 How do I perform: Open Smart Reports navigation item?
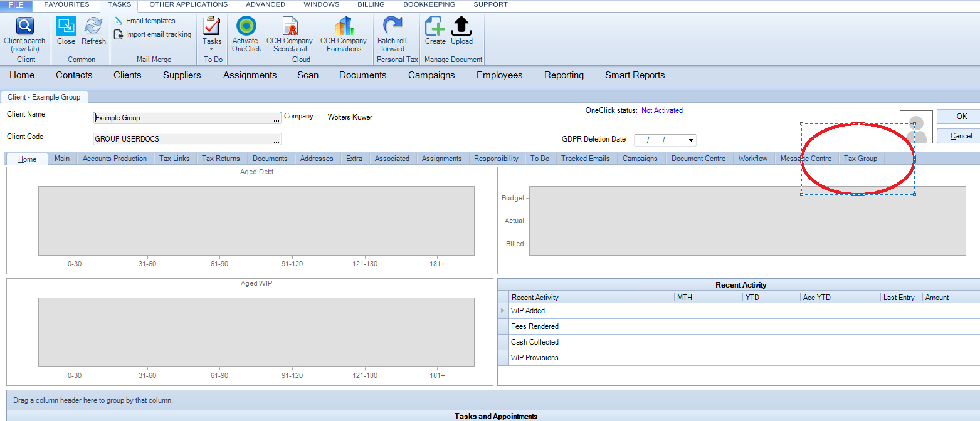point(635,75)
